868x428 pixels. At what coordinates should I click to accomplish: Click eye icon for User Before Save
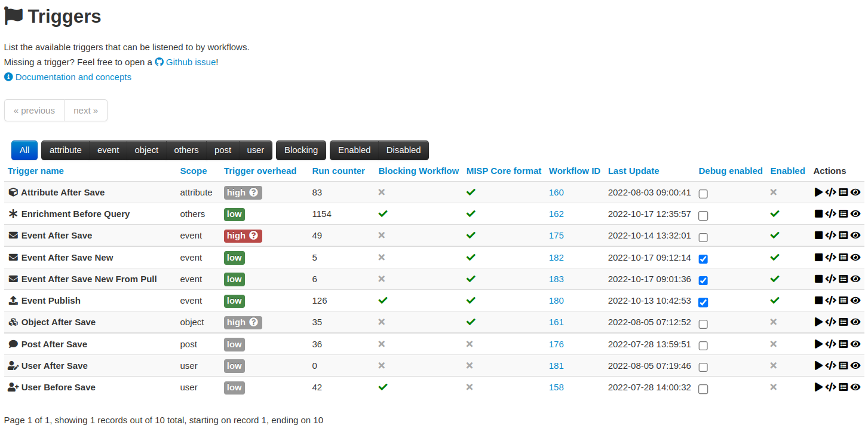point(855,387)
